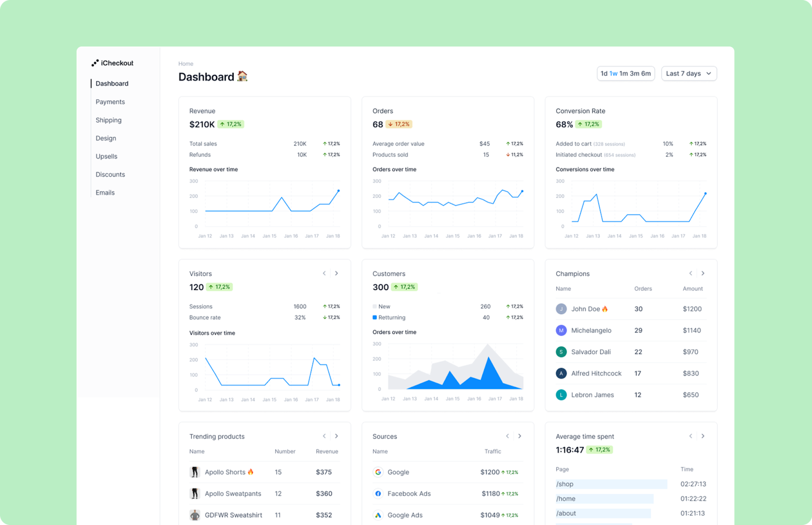Go to previous Visitors card page
The image size is (812, 525).
324,273
